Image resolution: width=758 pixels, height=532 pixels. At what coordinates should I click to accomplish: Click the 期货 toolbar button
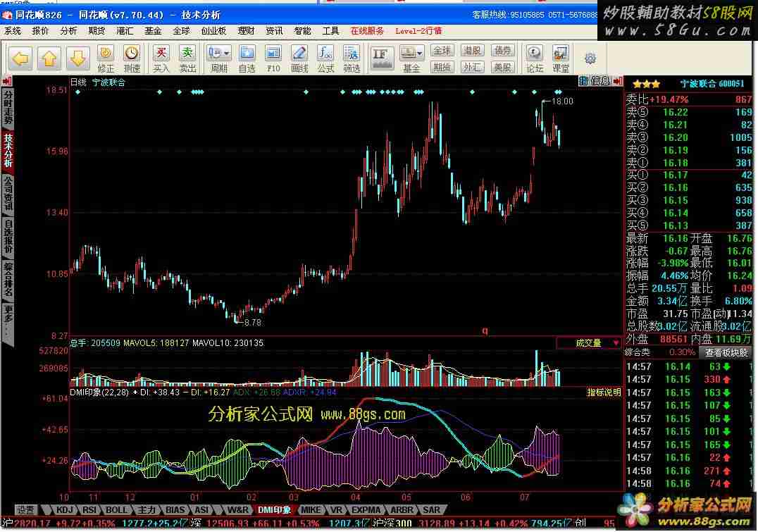click(x=442, y=67)
